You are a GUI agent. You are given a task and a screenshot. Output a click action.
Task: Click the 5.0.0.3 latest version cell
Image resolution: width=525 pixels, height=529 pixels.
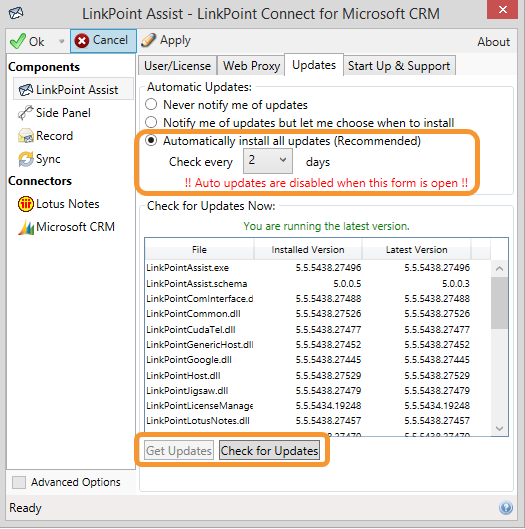point(456,283)
